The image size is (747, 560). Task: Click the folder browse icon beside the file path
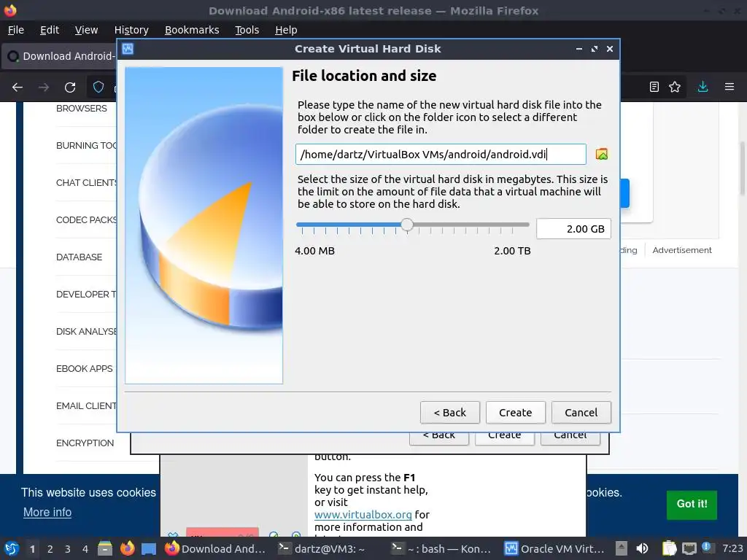[601, 155]
